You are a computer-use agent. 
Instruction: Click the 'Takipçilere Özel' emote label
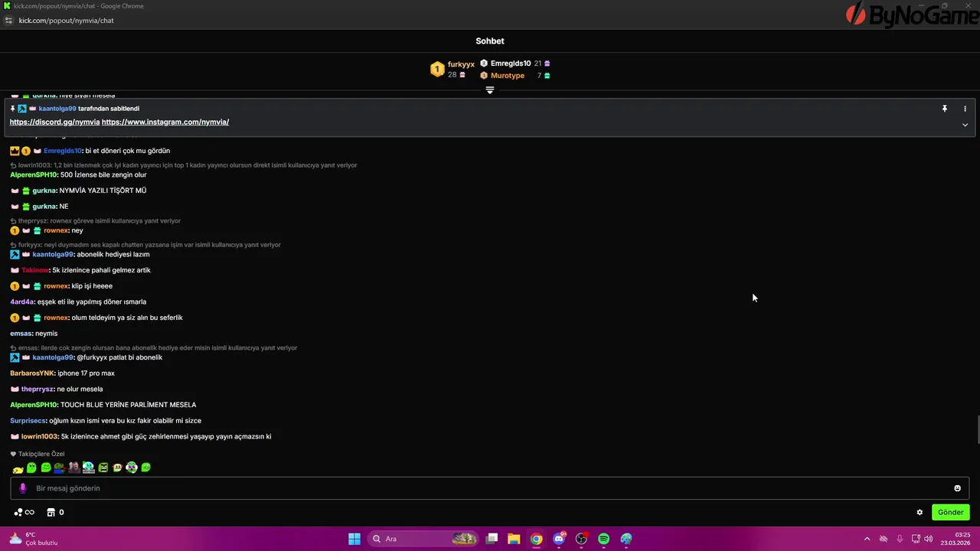pyautogui.click(x=41, y=455)
